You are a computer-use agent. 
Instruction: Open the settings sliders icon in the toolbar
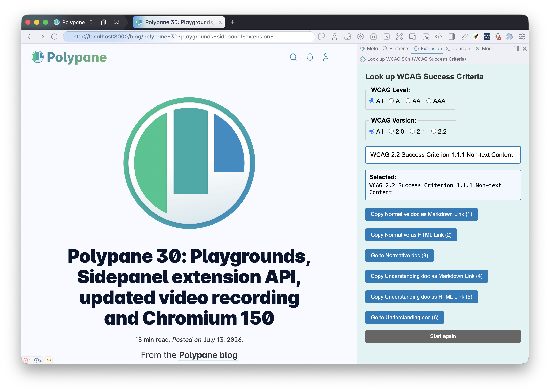coord(522,36)
